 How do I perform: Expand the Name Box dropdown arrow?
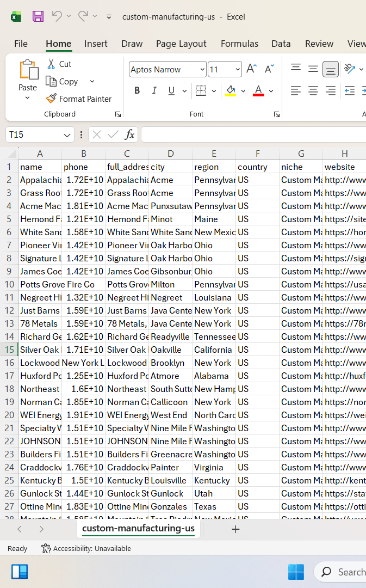pos(67,135)
